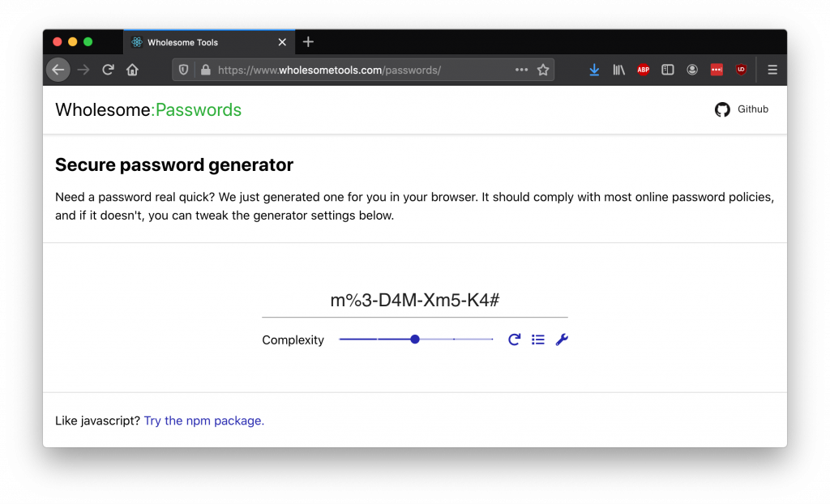The width and height of the screenshot is (830, 504).
Task: Regenerate the password with the refresh icon
Action: pos(514,340)
